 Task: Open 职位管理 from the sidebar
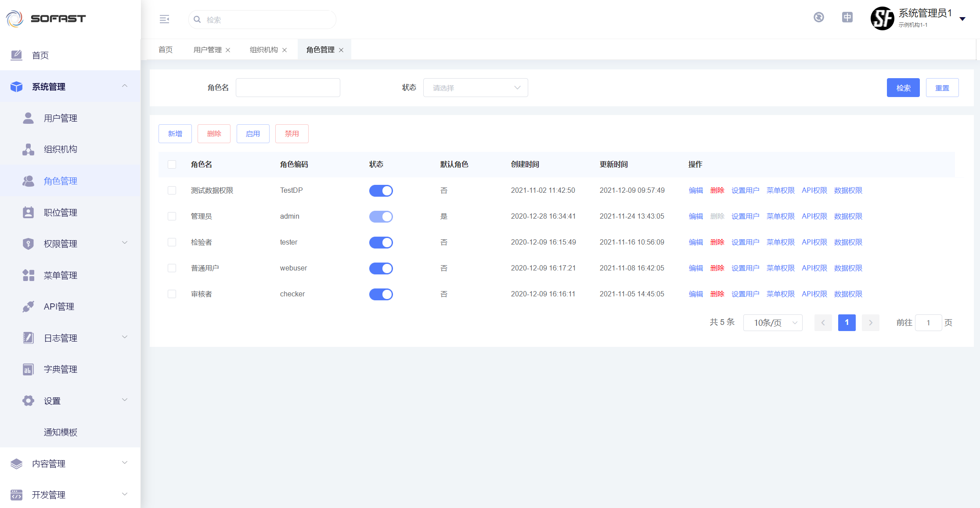point(61,213)
